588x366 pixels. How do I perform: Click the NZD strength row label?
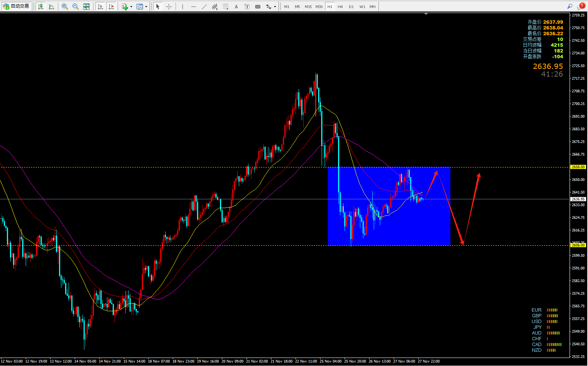coord(537,350)
